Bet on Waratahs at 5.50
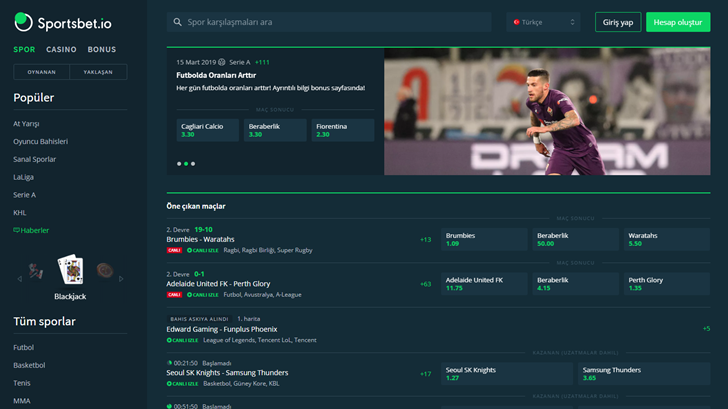 pos(667,239)
